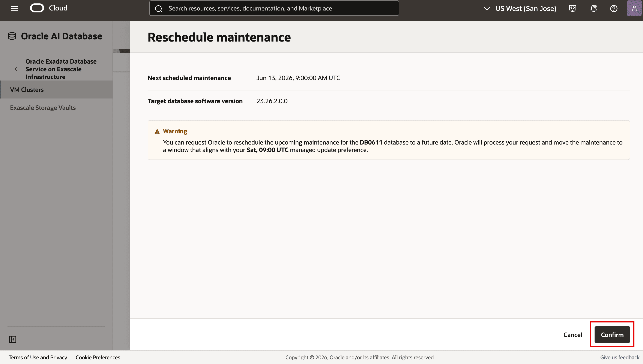Click the Cancel button
The width and height of the screenshot is (643, 364).
pyautogui.click(x=572, y=335)
